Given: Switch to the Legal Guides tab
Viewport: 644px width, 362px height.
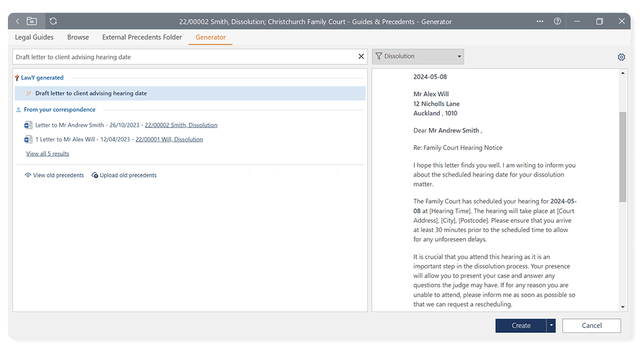Looking at the screenshot, I should click(34, 37).
